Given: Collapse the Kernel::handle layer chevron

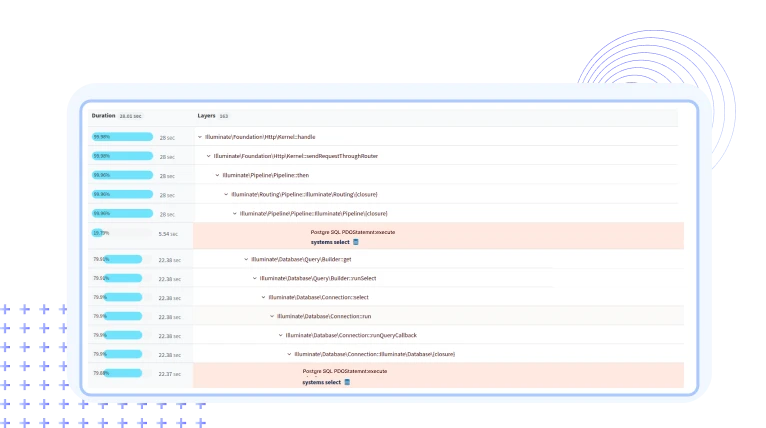Looking at the screenshot, I should 200,137.
